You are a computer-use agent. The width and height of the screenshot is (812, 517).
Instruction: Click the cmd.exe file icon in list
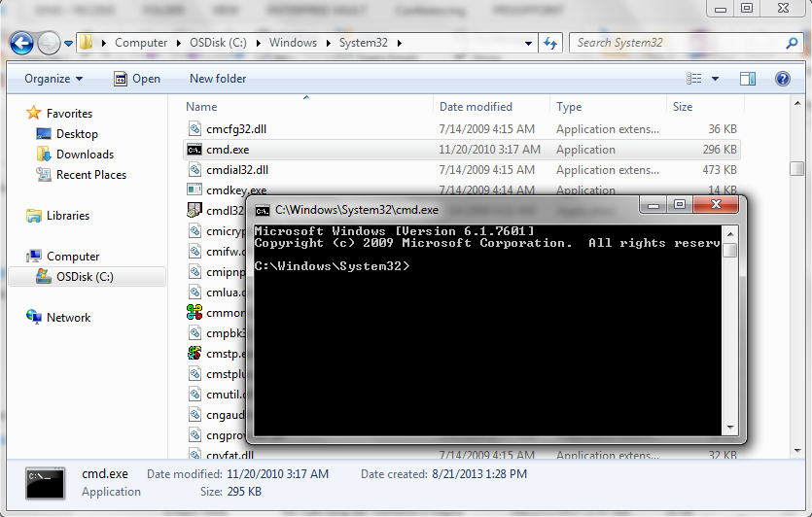194,150
